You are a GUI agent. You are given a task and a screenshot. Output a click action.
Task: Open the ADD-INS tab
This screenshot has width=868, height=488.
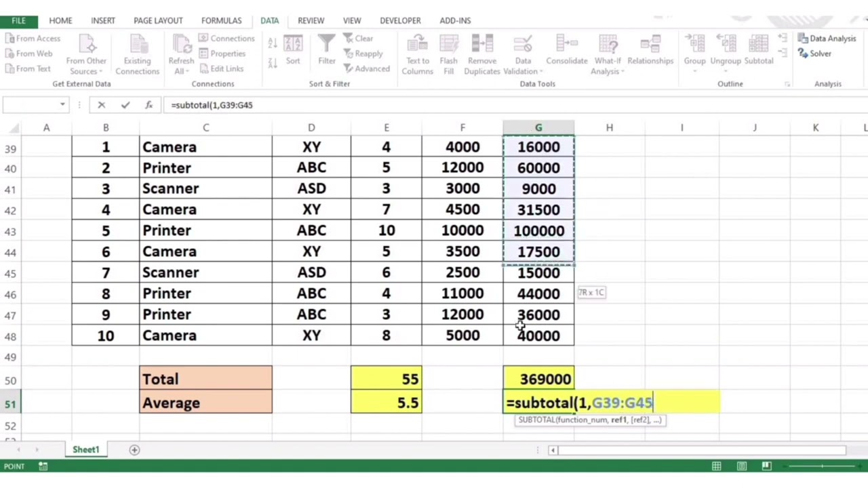(x=455, y=20)
